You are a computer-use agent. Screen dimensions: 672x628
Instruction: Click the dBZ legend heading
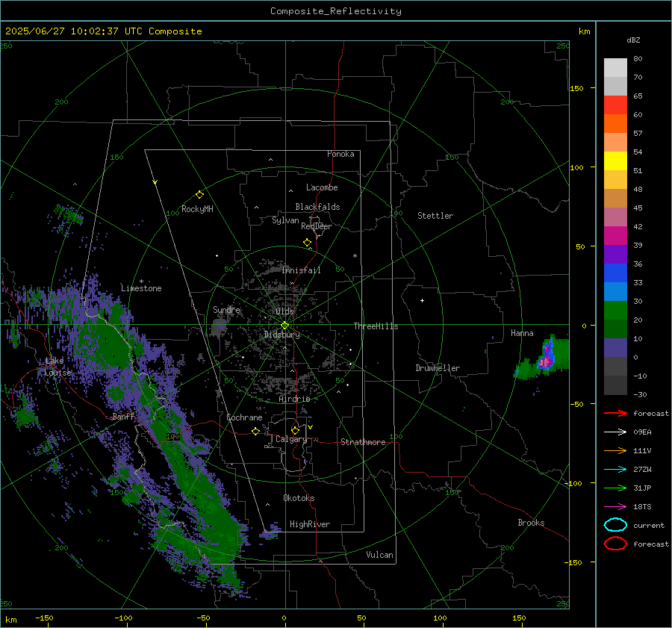pos(633,40)
